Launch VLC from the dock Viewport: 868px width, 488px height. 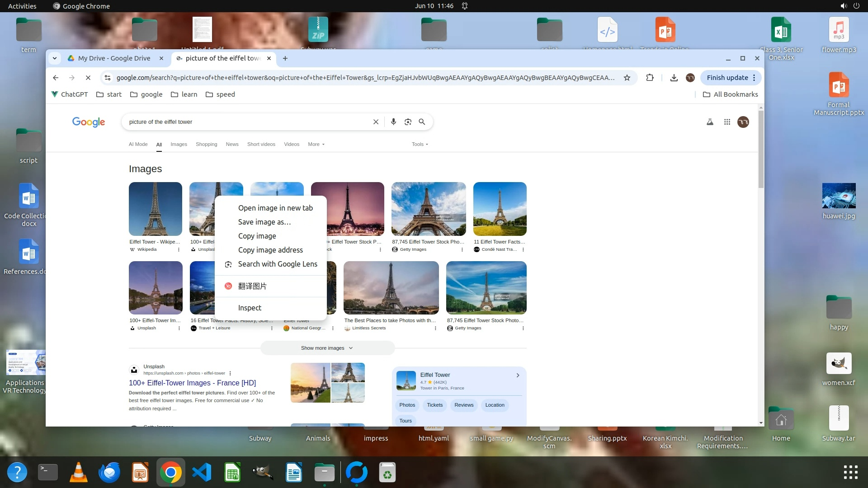click(x=79, y=473)
